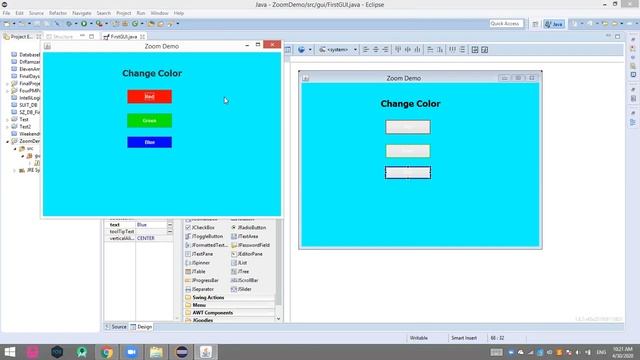Select JTextPane in the palette
Image resolution: width=640 pixels, height=360 pixels.
click(199, 254)
